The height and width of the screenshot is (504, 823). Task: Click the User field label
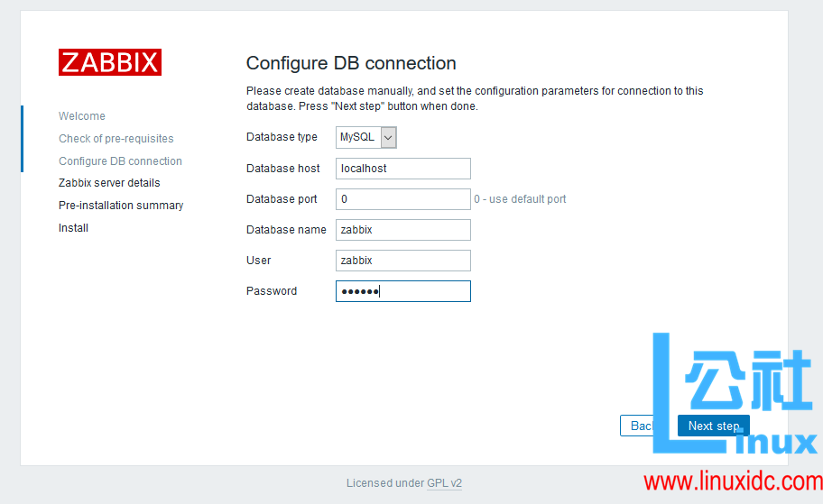[x=259, y=261]
